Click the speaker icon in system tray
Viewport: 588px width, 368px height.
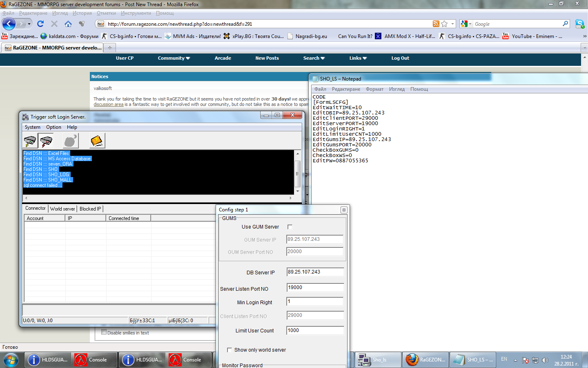[545, 360]
